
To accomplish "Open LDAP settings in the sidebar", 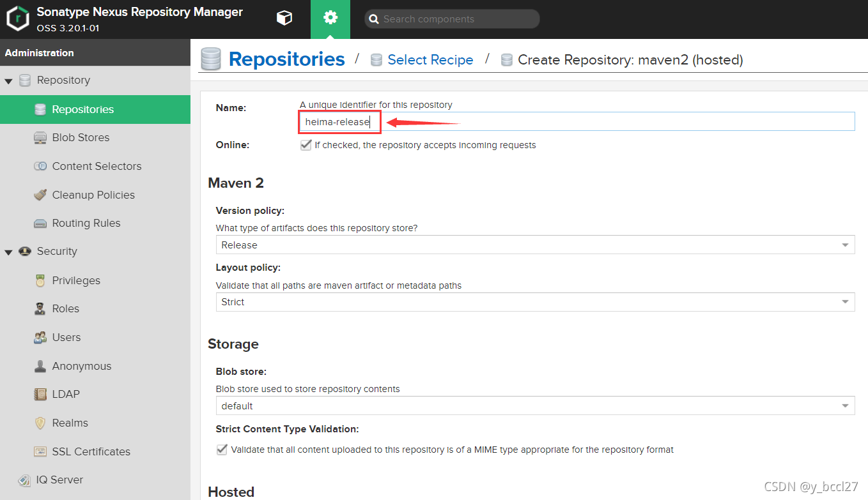I will (66, 394).
